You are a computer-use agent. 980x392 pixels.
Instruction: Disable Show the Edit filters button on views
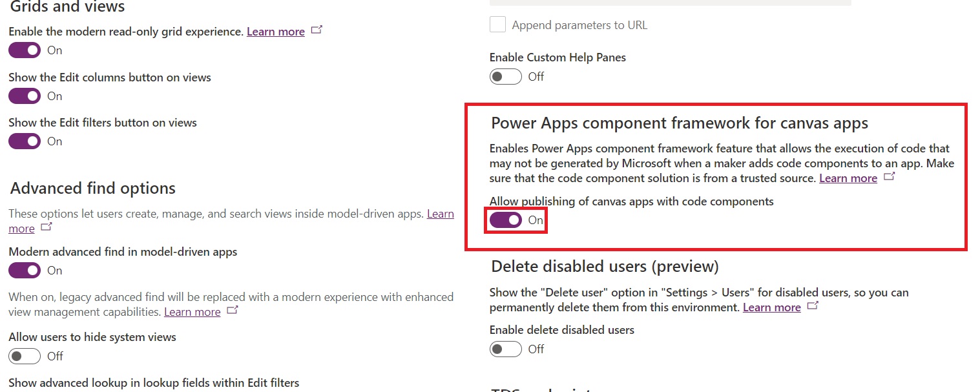tap(25, 141)
